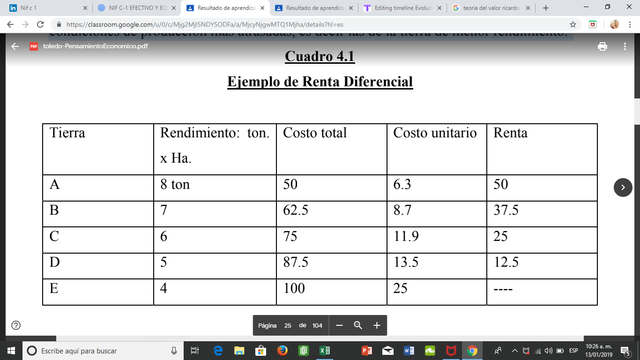This screenshot has width=640, height=360.
Task: Open the help question mark icon
Action: (x=16, y=325)
